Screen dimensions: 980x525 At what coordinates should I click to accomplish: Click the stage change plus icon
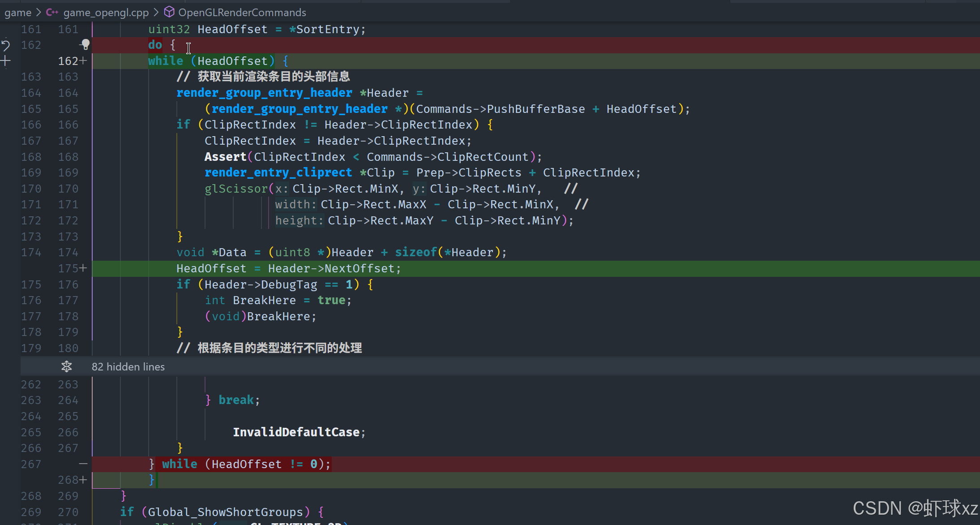(6, 61)
